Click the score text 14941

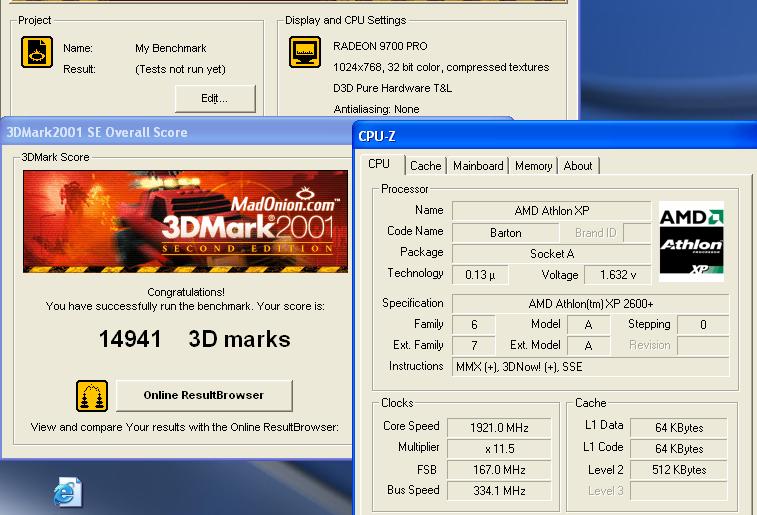(130, 339)
